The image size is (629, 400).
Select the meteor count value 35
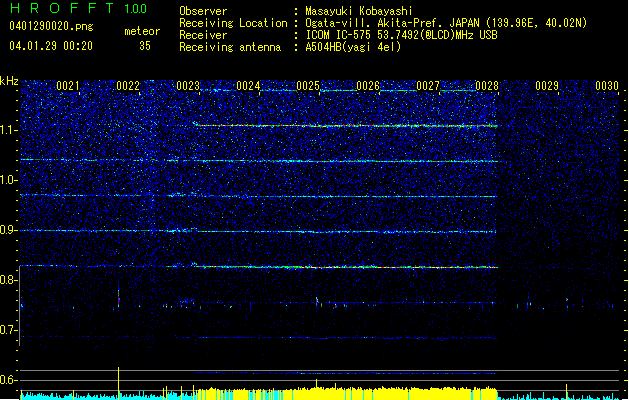[145, 46]
